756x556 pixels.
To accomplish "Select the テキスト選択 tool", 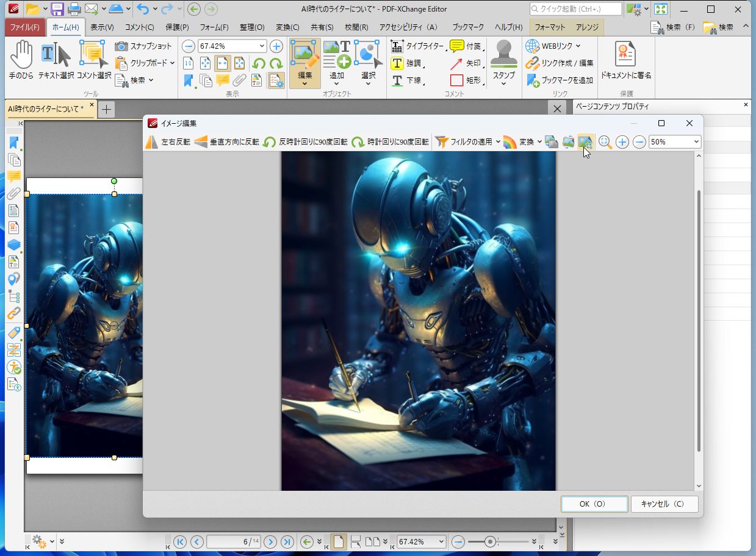I will coord(56,60).
